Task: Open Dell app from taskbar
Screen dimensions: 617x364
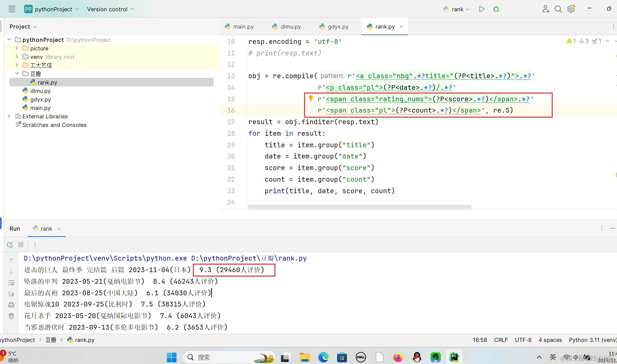Action: (x=361, y=357)
